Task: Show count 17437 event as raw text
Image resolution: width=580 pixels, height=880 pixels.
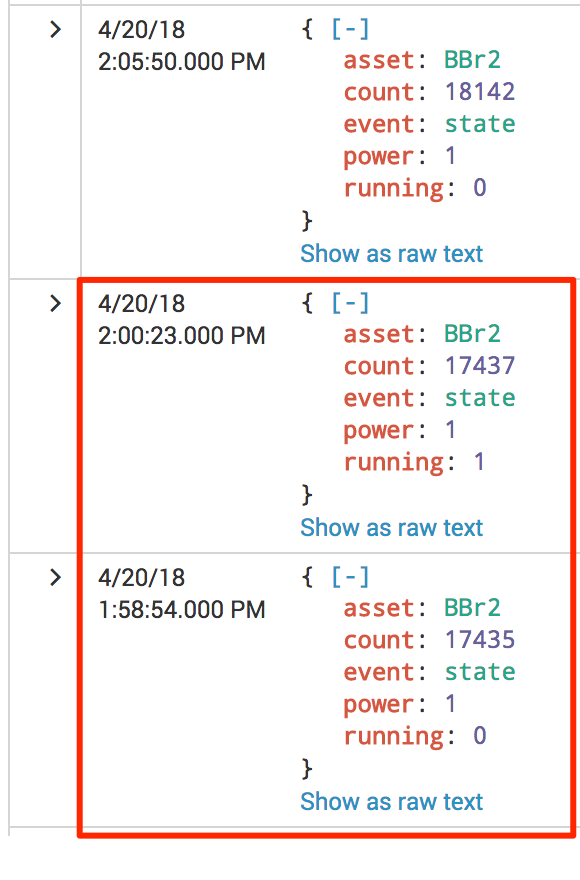Action: (x=391, y=528)
